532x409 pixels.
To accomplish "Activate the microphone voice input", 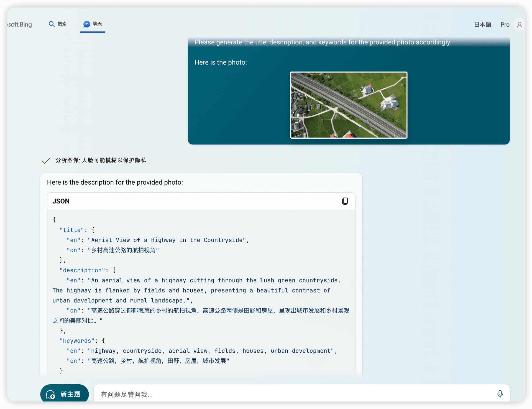I will (500, 394).
